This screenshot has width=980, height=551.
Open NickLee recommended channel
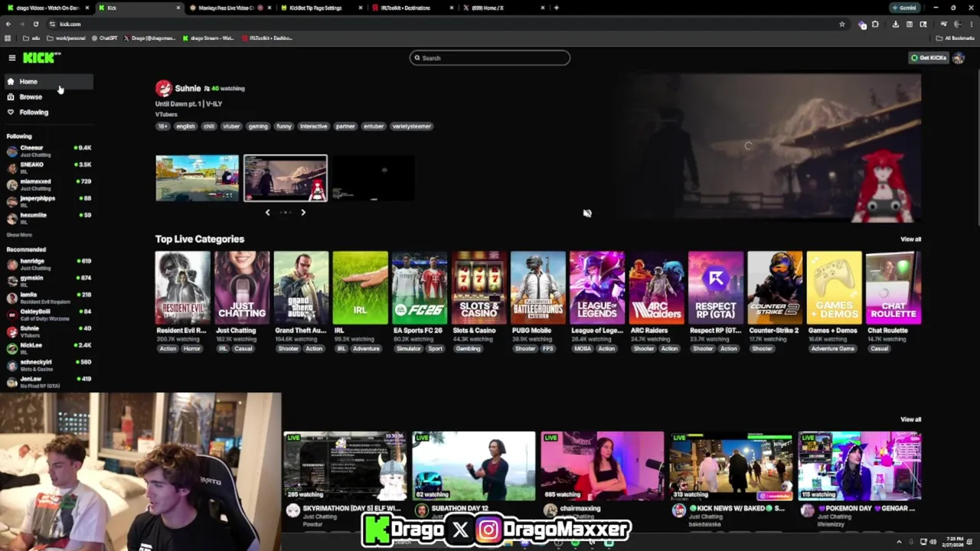click(x=48, y=348)
